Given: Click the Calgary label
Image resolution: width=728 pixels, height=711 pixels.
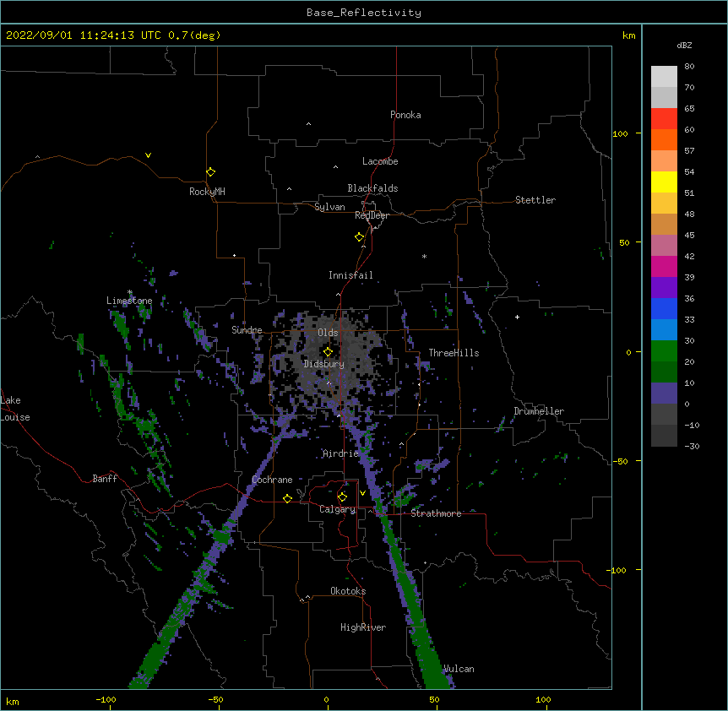Looking at the screenshot, I should pos(338,509).
